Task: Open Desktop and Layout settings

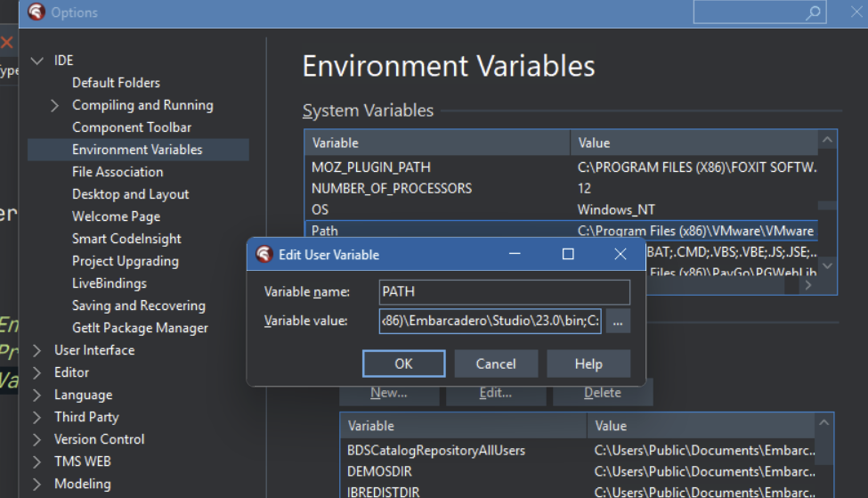Action: pyautogui.click(x=131, y=194)
